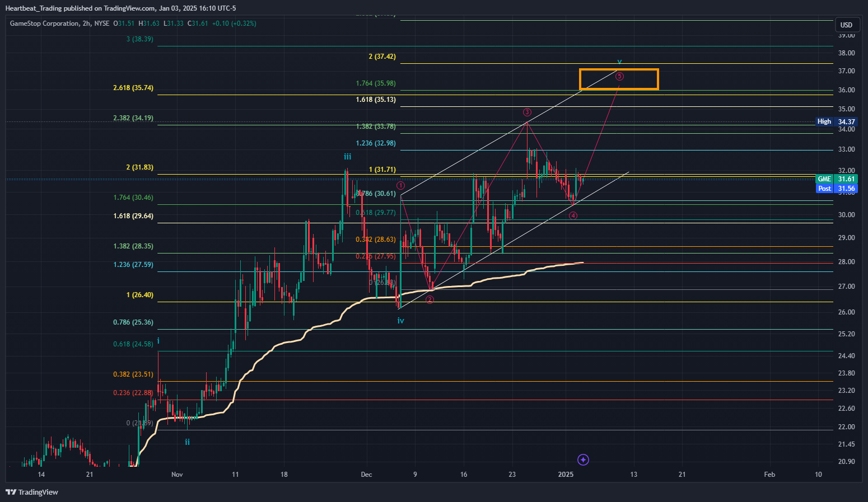Image resolution: width=868 pixels, height=502 pixels.
Task: Click Fibonacci label 1.236 (32.98)
Action: 376,143
